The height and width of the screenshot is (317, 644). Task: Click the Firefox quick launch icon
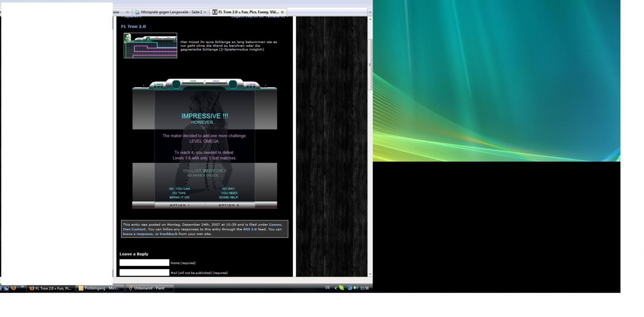pyautogui.click(x=14, y=288)
